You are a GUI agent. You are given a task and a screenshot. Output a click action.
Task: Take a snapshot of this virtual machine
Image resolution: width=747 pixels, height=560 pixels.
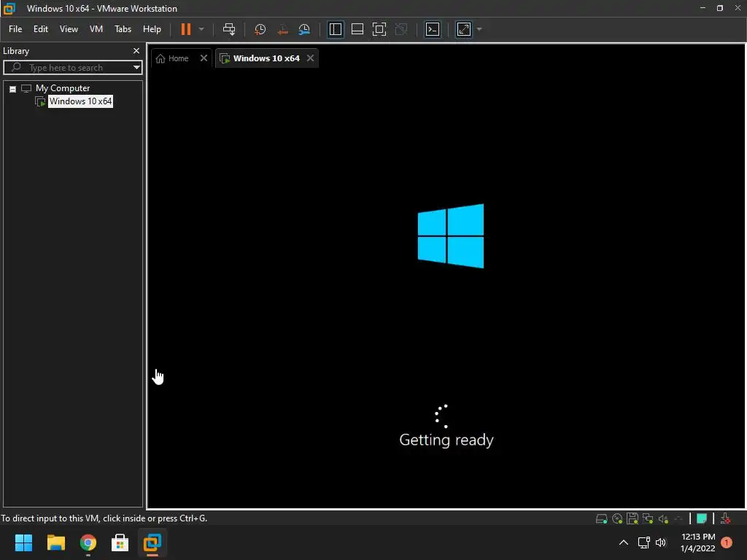click(x=260, y=29)
